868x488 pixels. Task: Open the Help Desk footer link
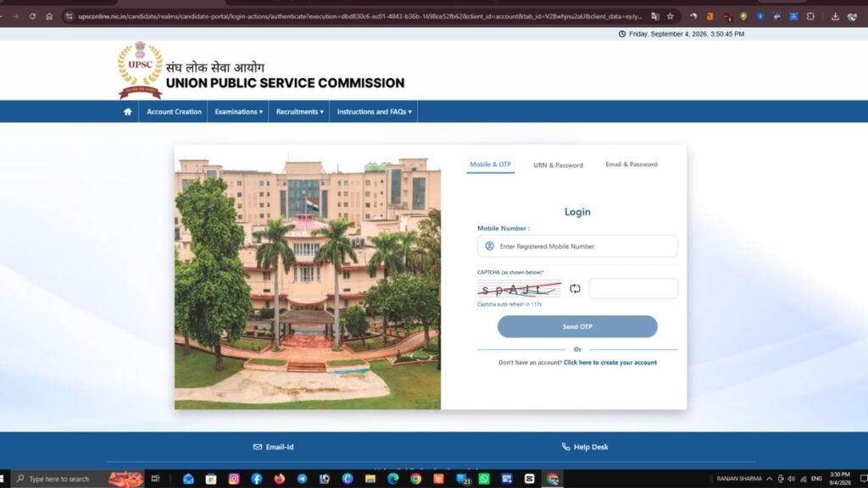[x=585, y=447]
